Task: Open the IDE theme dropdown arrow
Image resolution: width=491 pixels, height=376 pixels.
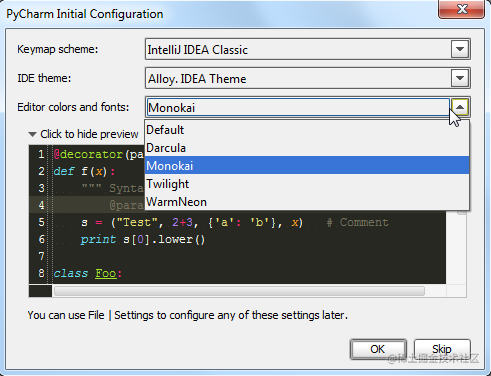Action: (x=460, y=78)
